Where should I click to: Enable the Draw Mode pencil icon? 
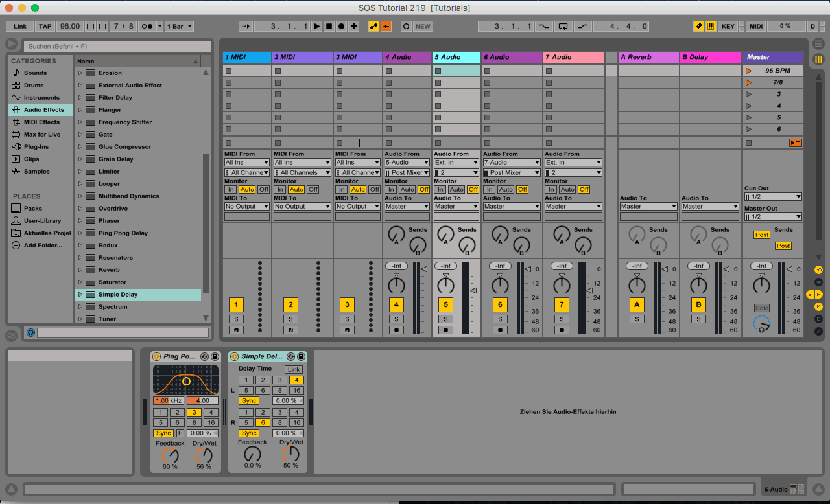coord(698,27)
